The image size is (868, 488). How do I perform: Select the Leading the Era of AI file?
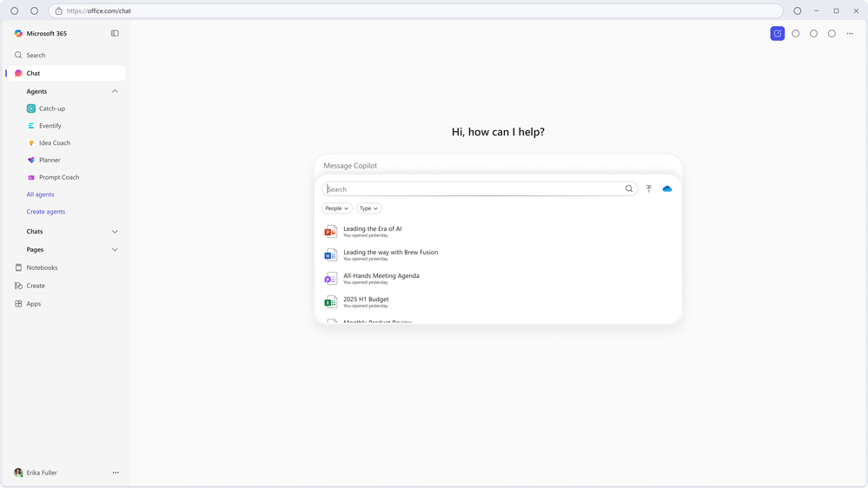pos(498,231)
